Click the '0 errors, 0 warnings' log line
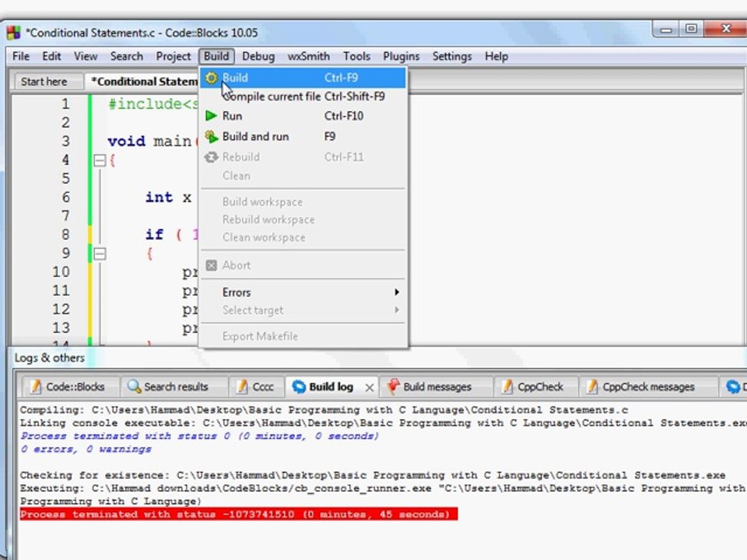 click(x=86, y=449)
